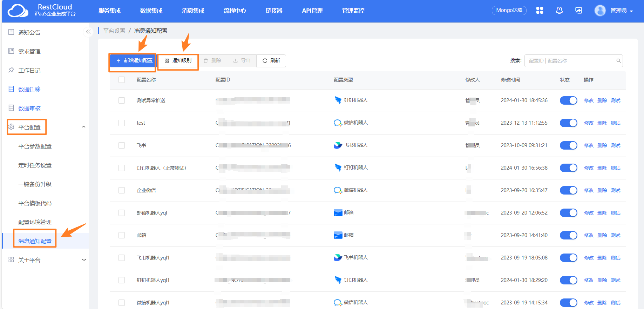The image size is (644, 309).
Task: Open the 消息集成 top menu
Action: (x=193, y=11)
